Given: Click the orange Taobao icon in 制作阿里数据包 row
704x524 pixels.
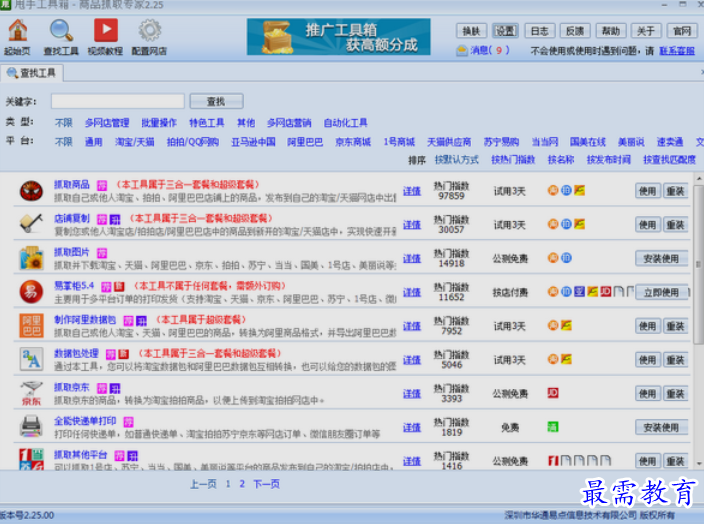Looking at the screenshot, I should click(553, 325).
